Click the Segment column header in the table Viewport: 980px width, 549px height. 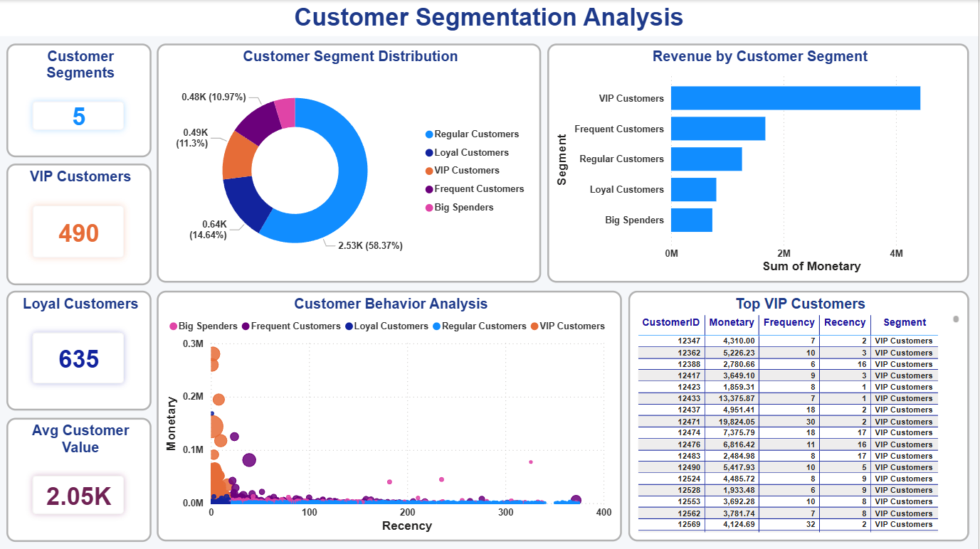(x=905, y=323)
